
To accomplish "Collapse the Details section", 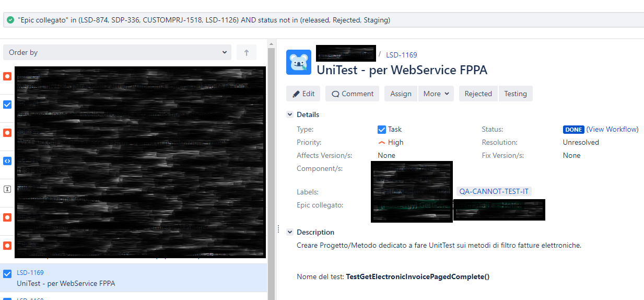I will pyautogui.click(x=290, y=114).
